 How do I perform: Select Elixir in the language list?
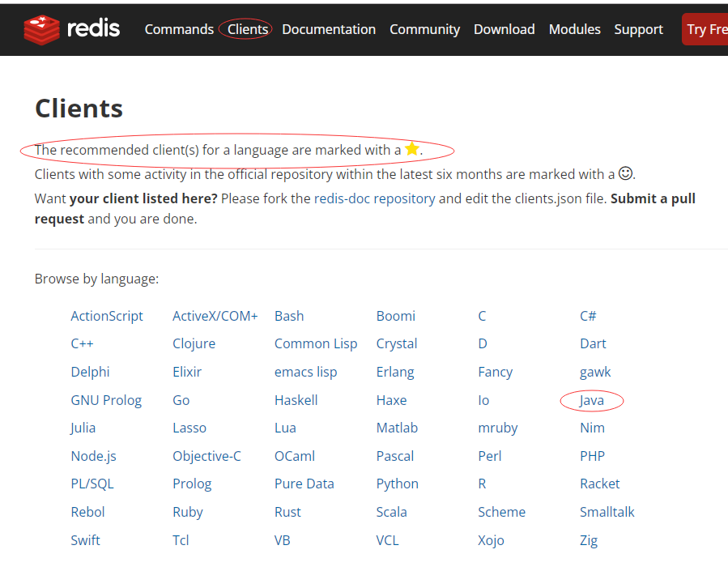pyautogui.click(x=187, y=373)
